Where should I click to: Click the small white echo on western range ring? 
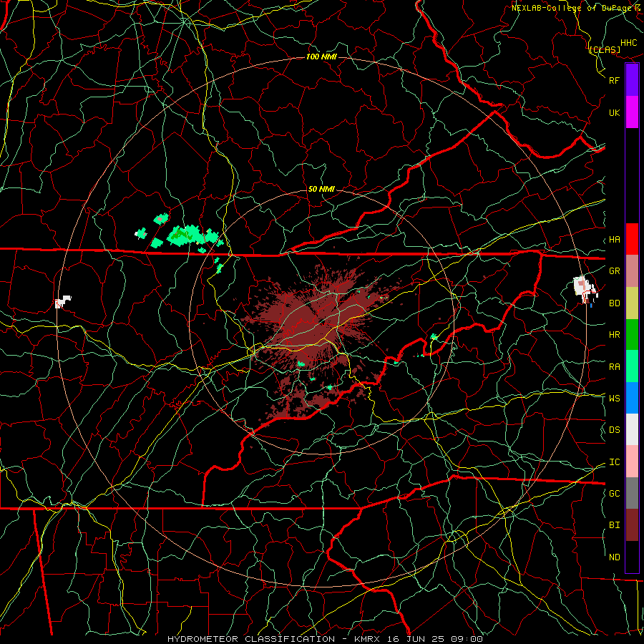coord(63,301)
